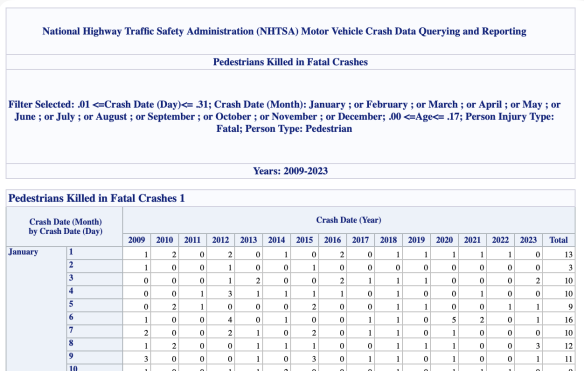The image size is (584, 371).
Task: Select the 2010 column header
Action: [165, 240]
